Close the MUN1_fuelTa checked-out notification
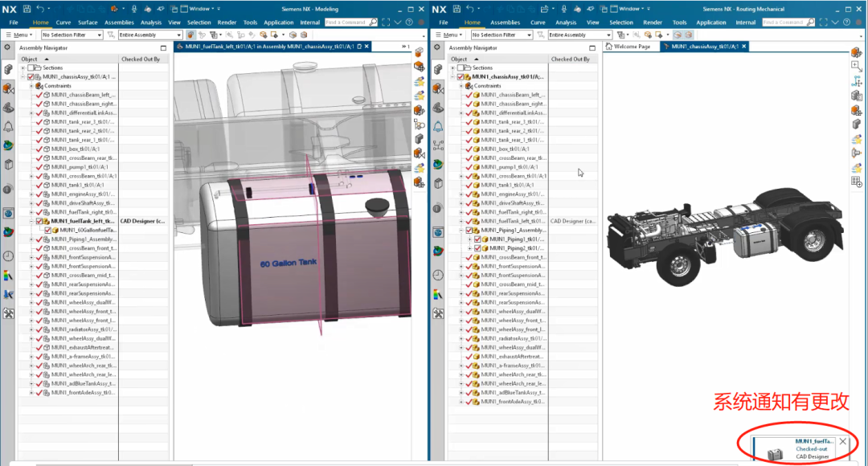 click(x=842, y=441)
